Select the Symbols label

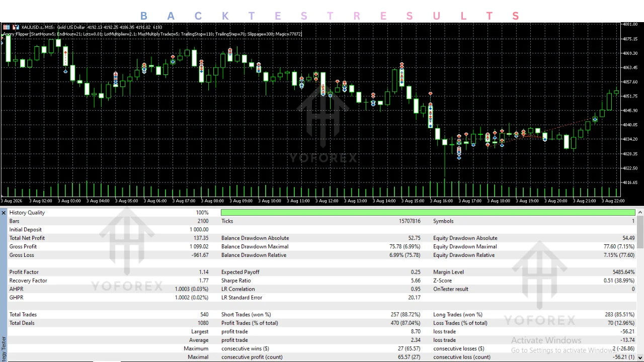(x=443, y=221)
